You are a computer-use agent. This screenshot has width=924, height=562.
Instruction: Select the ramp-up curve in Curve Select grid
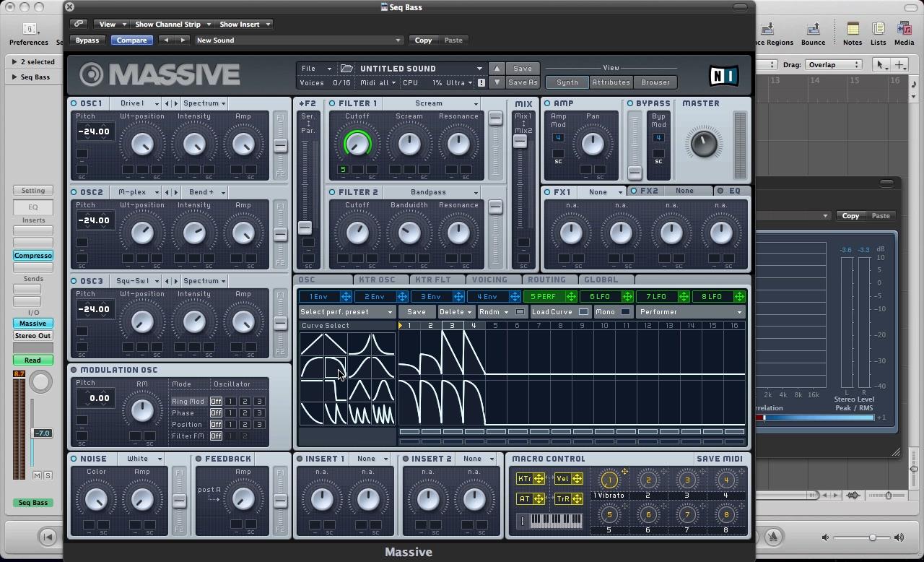[312, 345]
